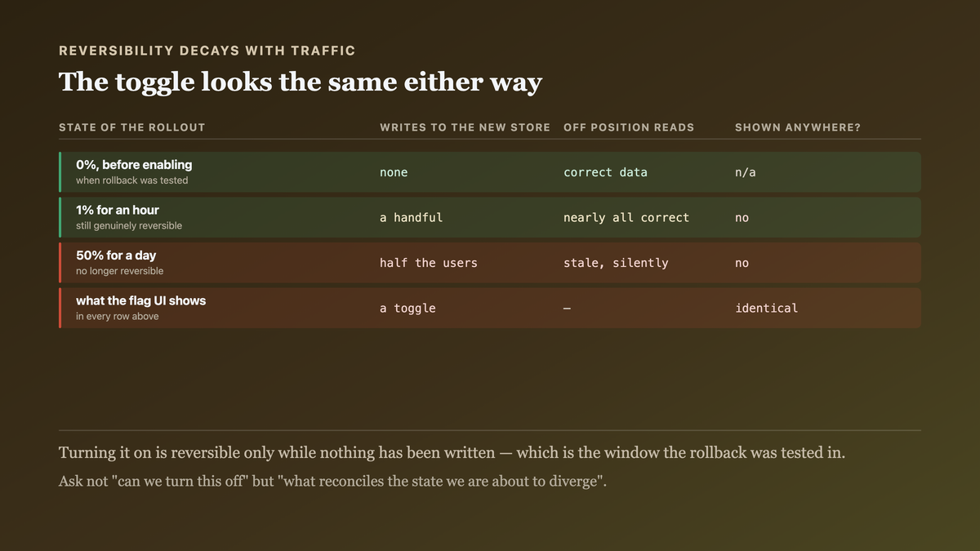The width and height of the screenshot is (980, 551).
Task: Click the "none" cell value
Action: (394, 172)
